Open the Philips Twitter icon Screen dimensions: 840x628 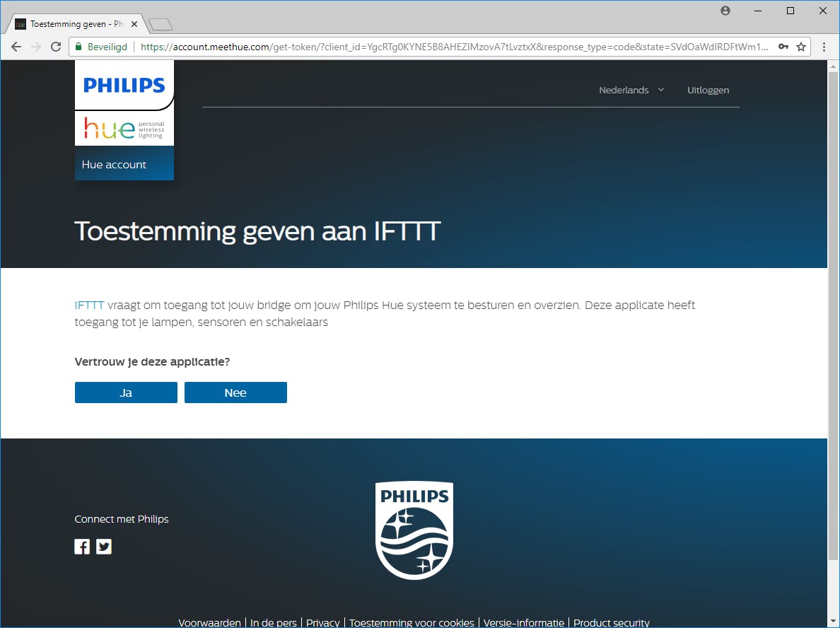coord(104,547)
